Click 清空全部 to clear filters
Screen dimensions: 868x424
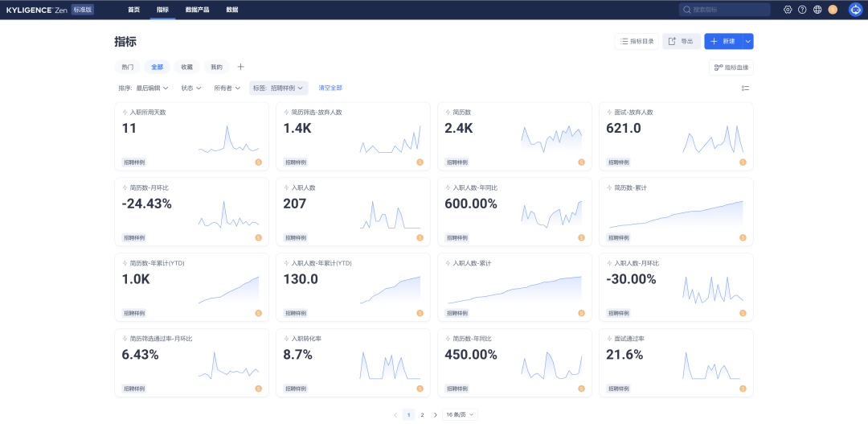coord(330,89)
